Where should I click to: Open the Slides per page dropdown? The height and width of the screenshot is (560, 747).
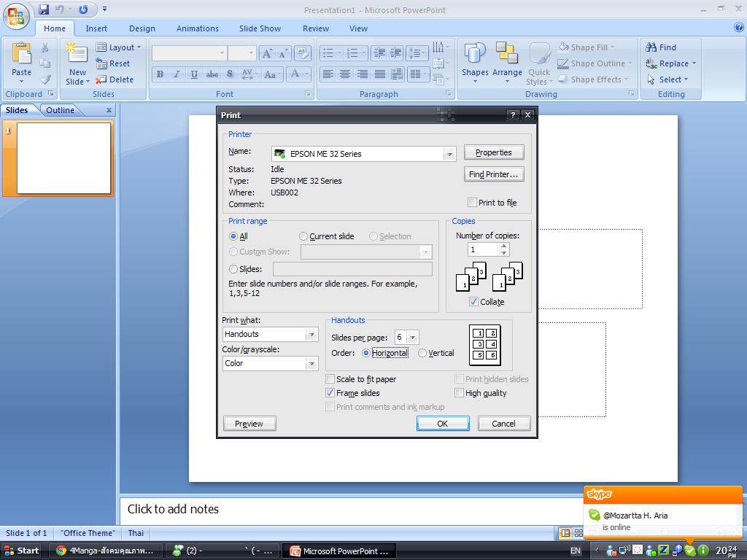click(x=413, y=337)
